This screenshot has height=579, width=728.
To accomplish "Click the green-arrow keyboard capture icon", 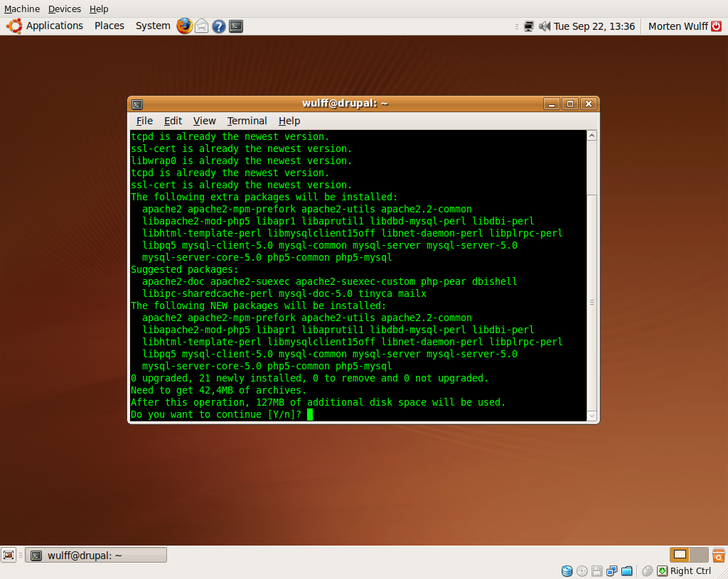I will pos(662,570).
